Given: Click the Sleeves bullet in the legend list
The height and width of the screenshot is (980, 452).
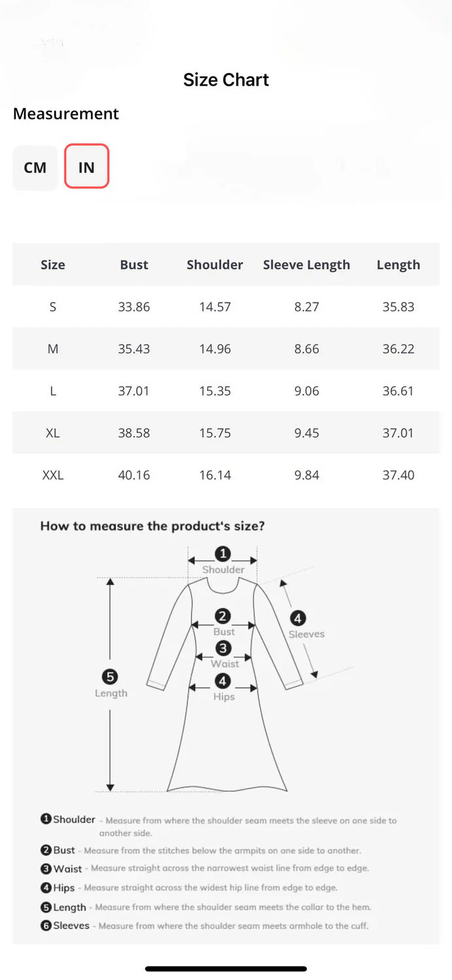Looking at the screenshot, I should pos(46,926).
